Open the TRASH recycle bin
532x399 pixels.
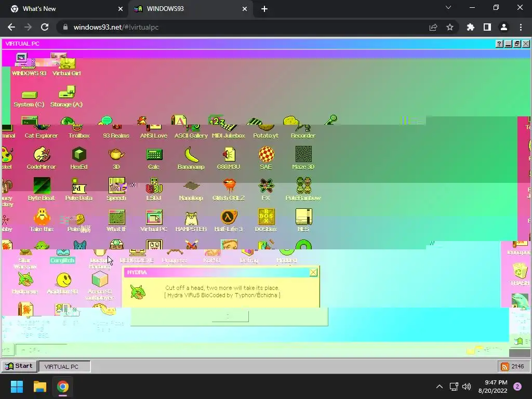pyautogui.click(x=520, y=273)
